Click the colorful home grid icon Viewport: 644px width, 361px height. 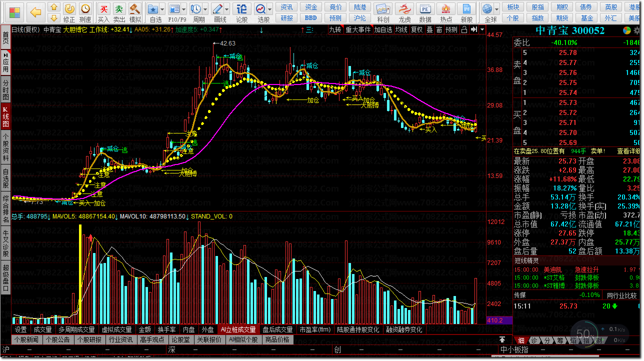coord(15,12)
